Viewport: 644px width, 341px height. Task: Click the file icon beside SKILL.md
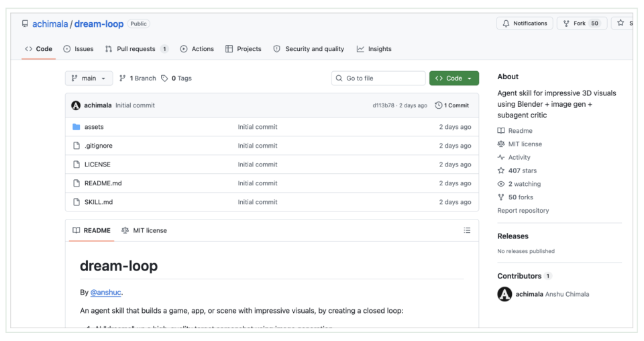76,202
